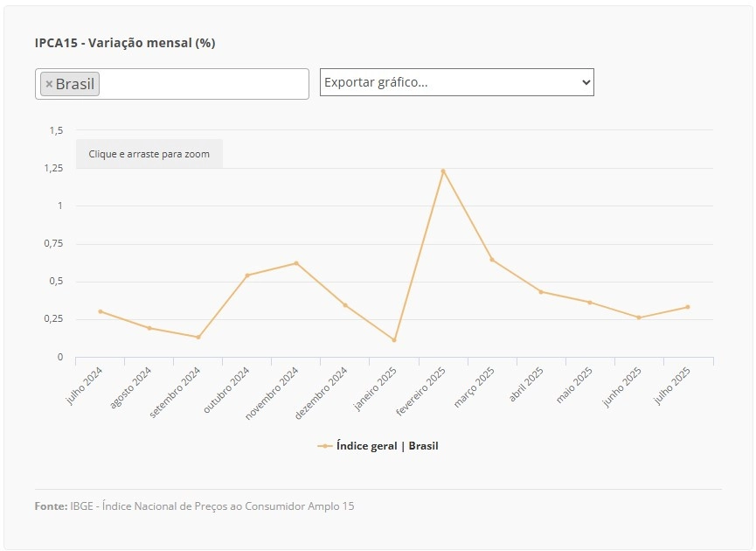Remove the Brasil tag with its x icon
The width and height of the screenshot is (756, 551).
[x=49, y=84]
